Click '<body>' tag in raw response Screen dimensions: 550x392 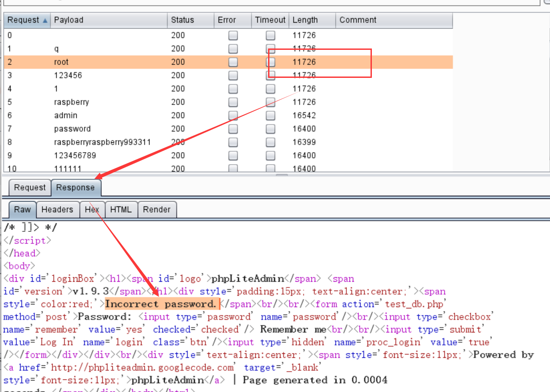point(19,266)
